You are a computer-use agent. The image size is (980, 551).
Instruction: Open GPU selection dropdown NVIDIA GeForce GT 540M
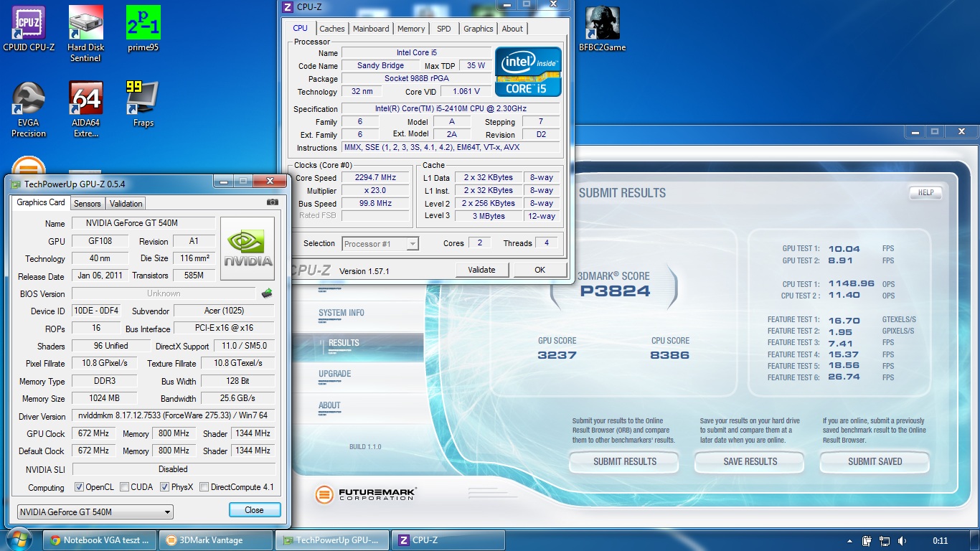coord(95,512)
